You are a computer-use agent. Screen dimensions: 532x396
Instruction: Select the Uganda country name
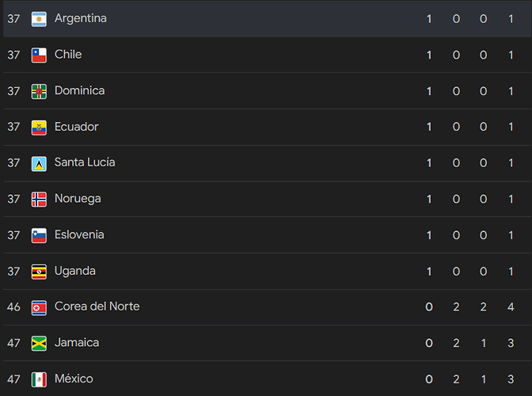click(x=75, y=271)
